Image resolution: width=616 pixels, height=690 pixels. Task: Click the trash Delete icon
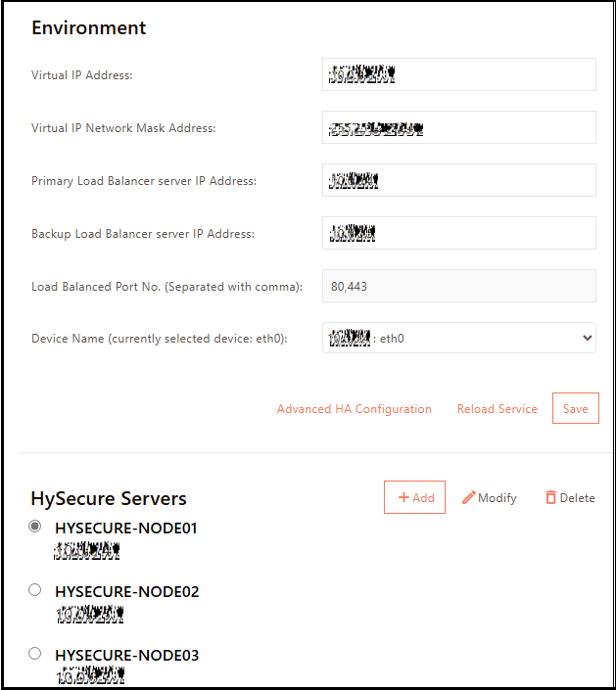click(x=550, y=498)
